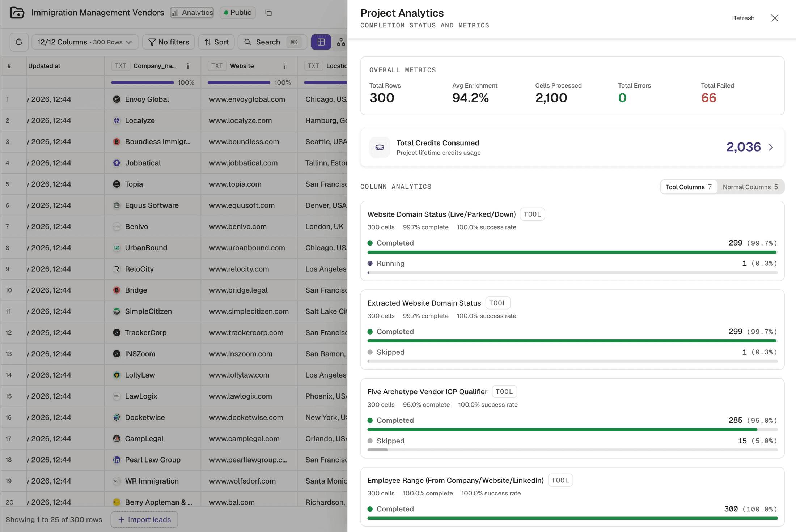Open the No filters funnel button
796x532 pixels.
(x=169, y=42)
